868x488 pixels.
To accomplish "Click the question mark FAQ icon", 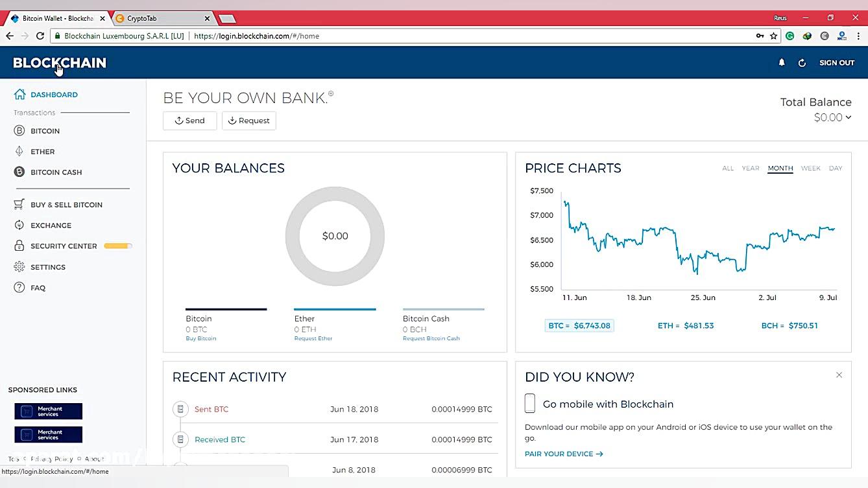I will pos(19,288).
